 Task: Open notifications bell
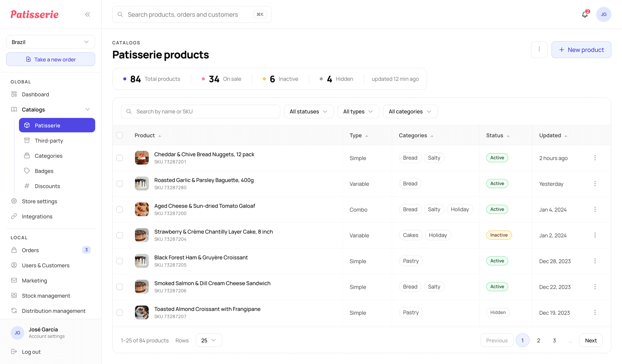585,15
